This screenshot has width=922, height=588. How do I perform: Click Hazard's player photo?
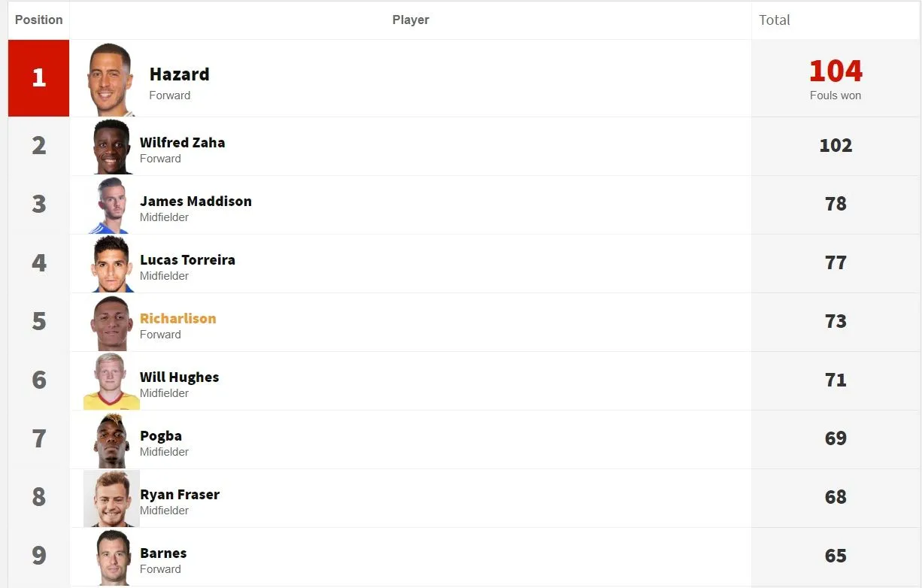[x=111, y=79]
